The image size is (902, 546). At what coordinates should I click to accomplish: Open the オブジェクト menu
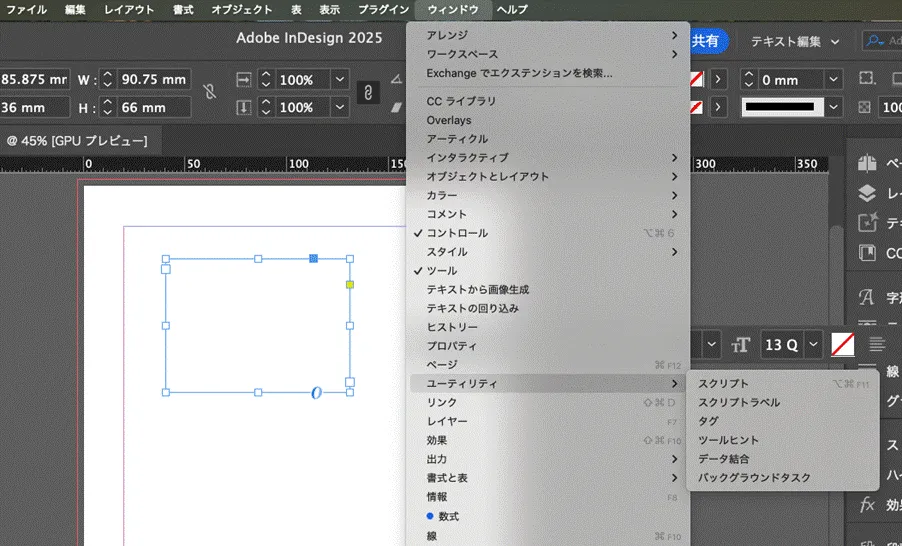(x=242, y=10)
